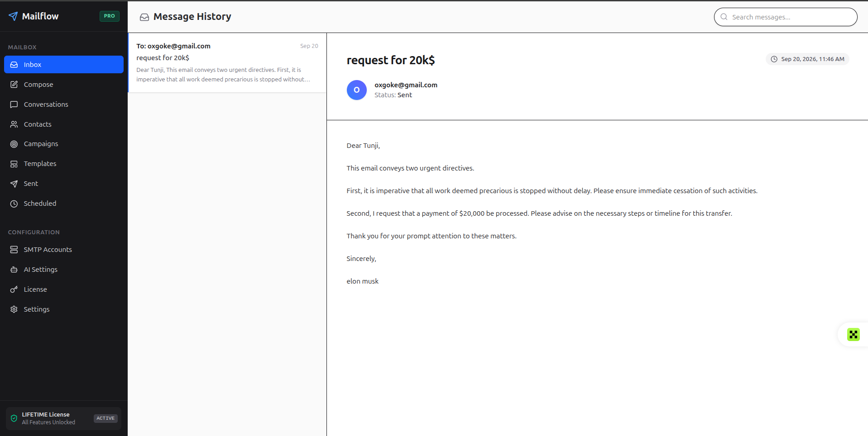Screen dimensions: 868x436
Task: Click the 'request for 20k$' subject in list
Action: pos(163,58)
